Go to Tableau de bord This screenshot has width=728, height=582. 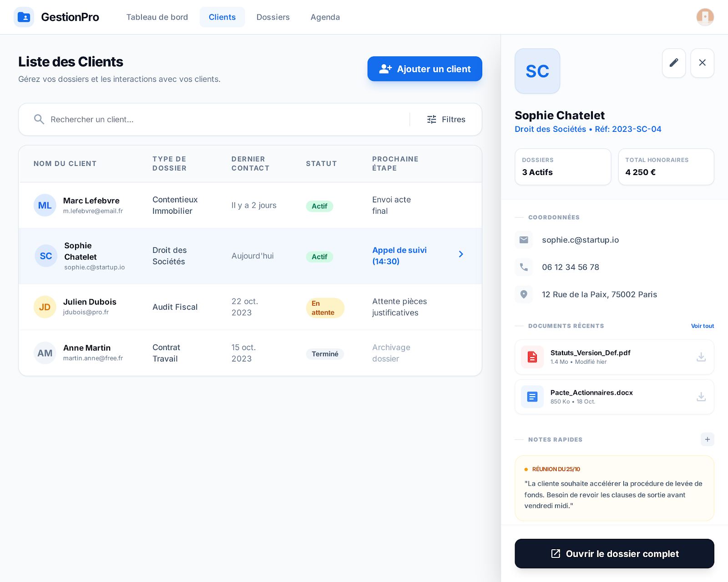157,17
